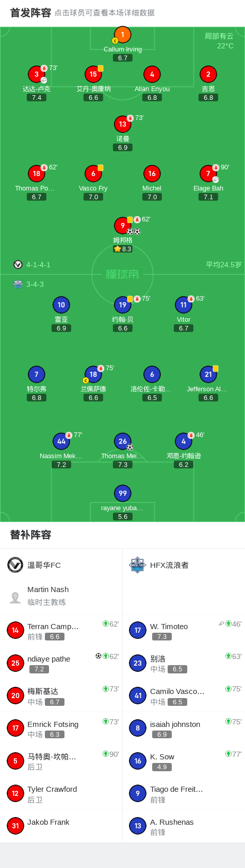Select the 3-4-3 formation label
Viewport: 245px width, 868px height.
35,284
